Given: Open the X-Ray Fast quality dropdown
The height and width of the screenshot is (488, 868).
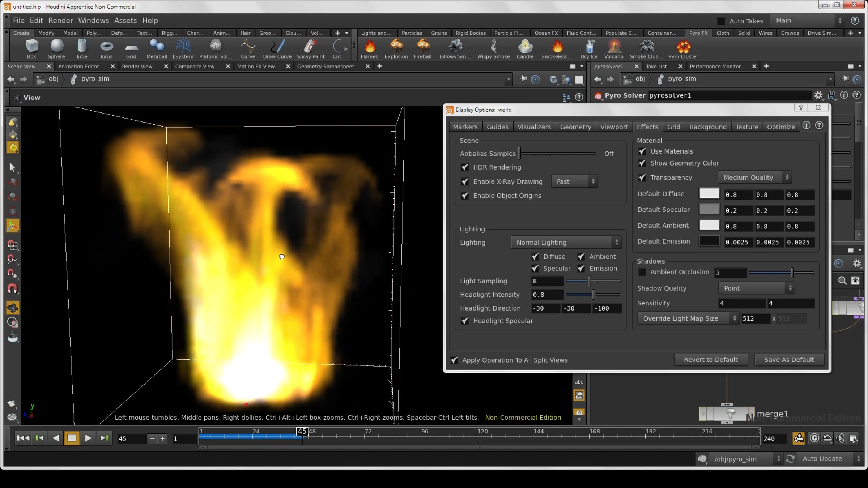Looking at the screenshot, I should [574, 181].
